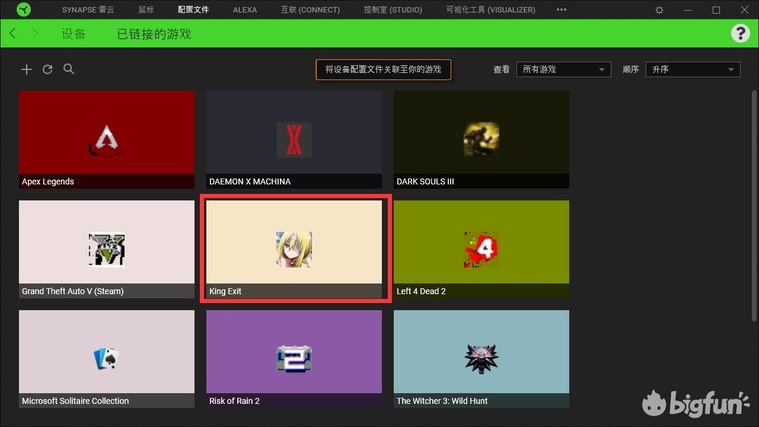Image resolution: width=759 pixels, height=427 pixels.
Task: Navigate forward with the right arrow
Action: [34, 33]
